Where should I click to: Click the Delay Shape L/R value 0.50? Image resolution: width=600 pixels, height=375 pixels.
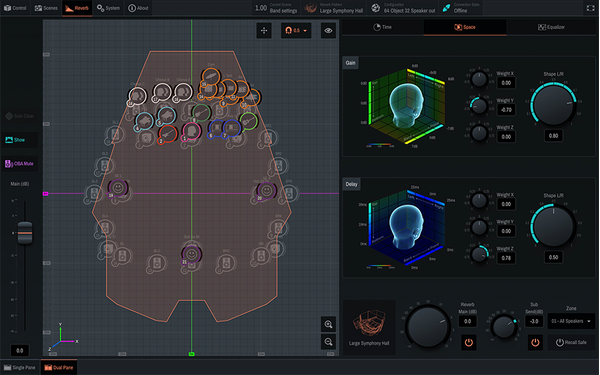coord(553,257)
